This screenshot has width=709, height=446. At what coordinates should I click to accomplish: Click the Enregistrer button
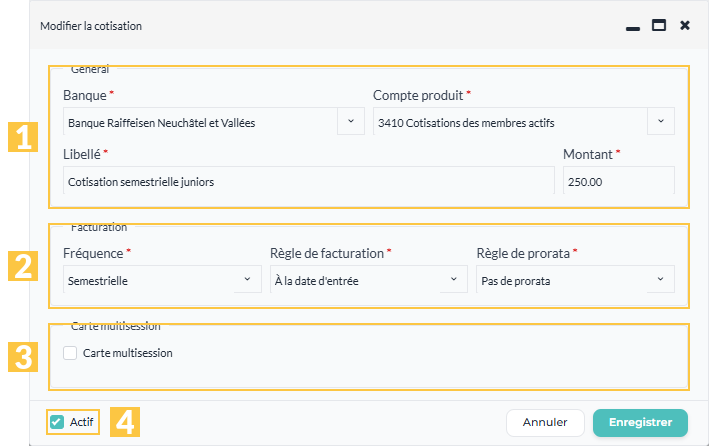pyautogui.click(x=640, y=422)
